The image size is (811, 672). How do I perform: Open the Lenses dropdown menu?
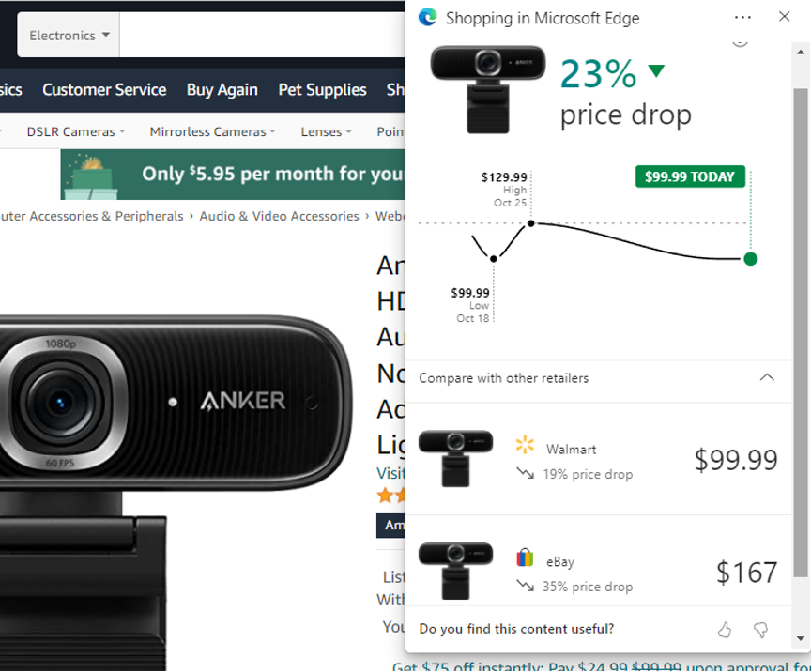point(326,132)
